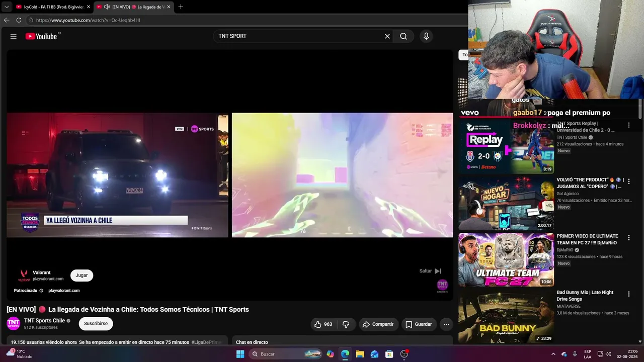The image size is (644, 362).
Task: Run the search with the magnifier button
Action: 404,36
